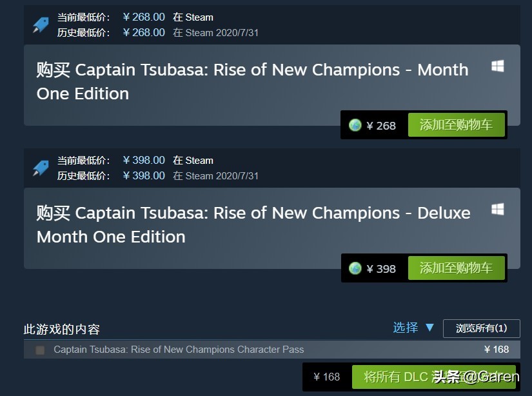Image resolution: width=532 pixels, height=396 pixels.
Task: Click the 此游戏的内容 section heading
Action: tap(62, 330)
